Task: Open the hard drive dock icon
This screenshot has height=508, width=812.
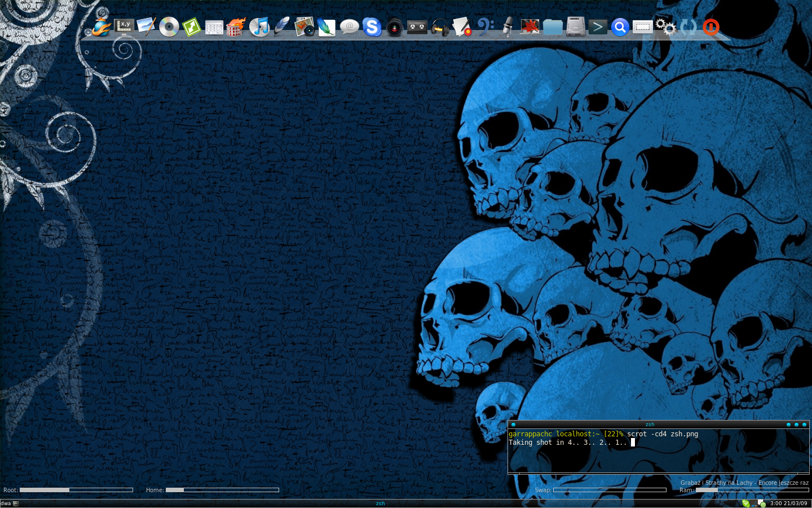Action: point(576,27)
